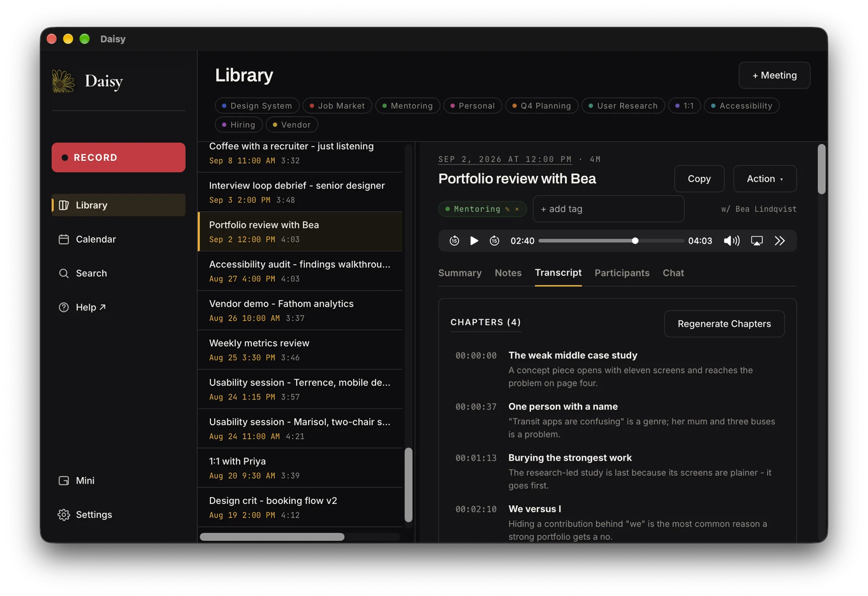
Task: Seek using the audio progress slider
Action: [x=611, y=241]
